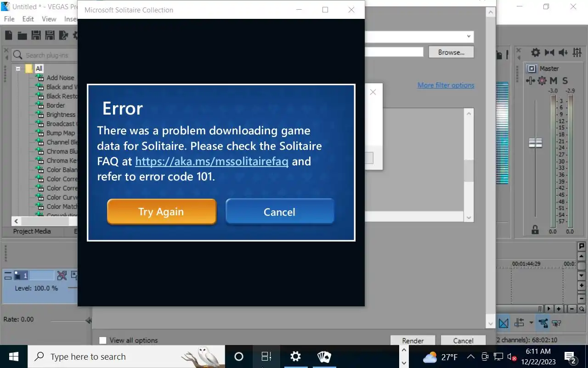Screen dimensions: 588x368
Task: Open the File menu in VEGAS
Action: click(9, 19)
